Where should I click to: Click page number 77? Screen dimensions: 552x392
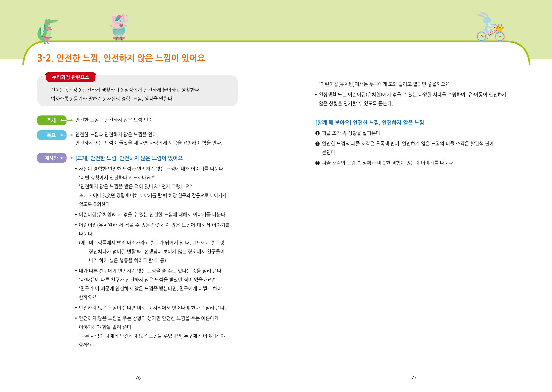pos(414,378)
